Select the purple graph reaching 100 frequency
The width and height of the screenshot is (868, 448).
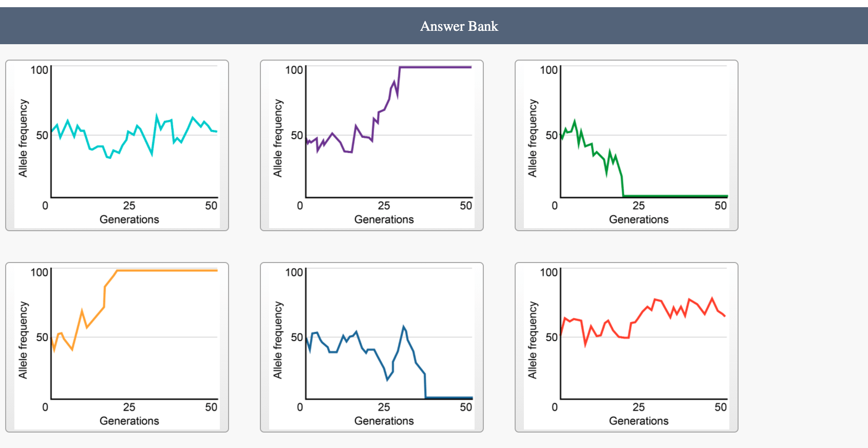372,145
